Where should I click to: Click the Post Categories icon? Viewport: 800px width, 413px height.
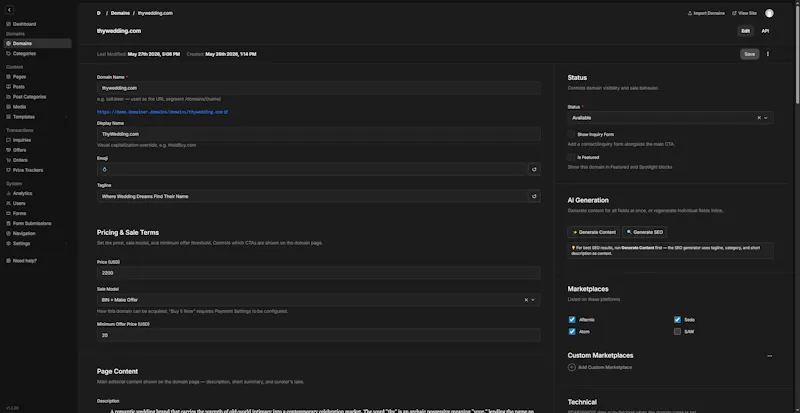(8, 96)
